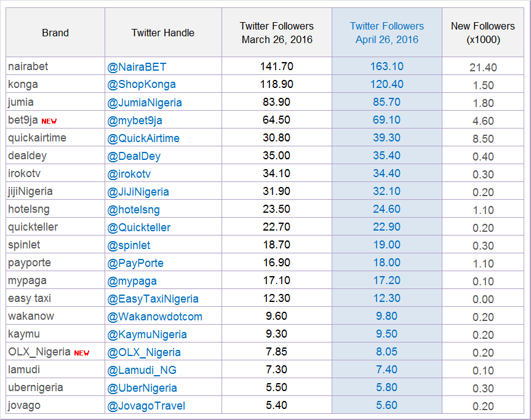Click the red NEW badge beside OLX_Nigeria

click(82, 353)
